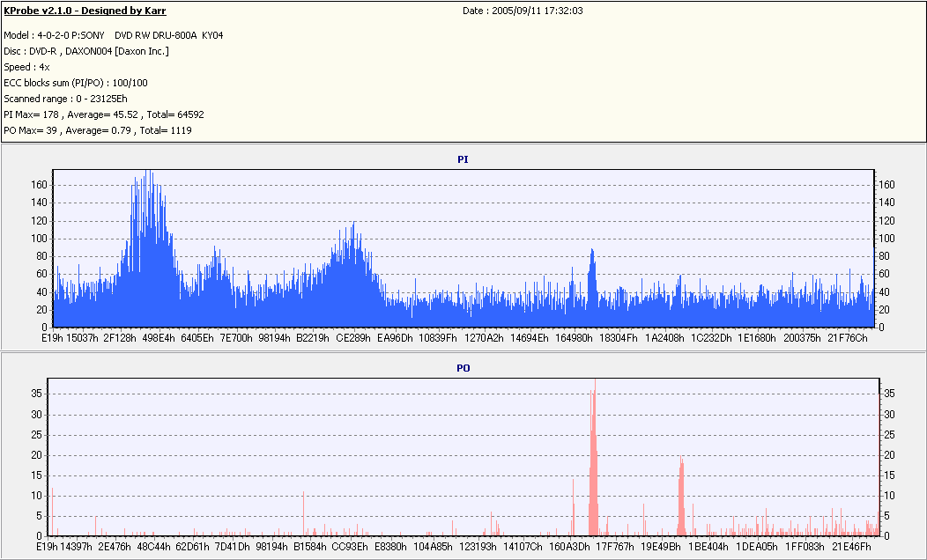Click the 10839Fh PI axis label
The height and width of the screenshot is (560, 927).
438,338
